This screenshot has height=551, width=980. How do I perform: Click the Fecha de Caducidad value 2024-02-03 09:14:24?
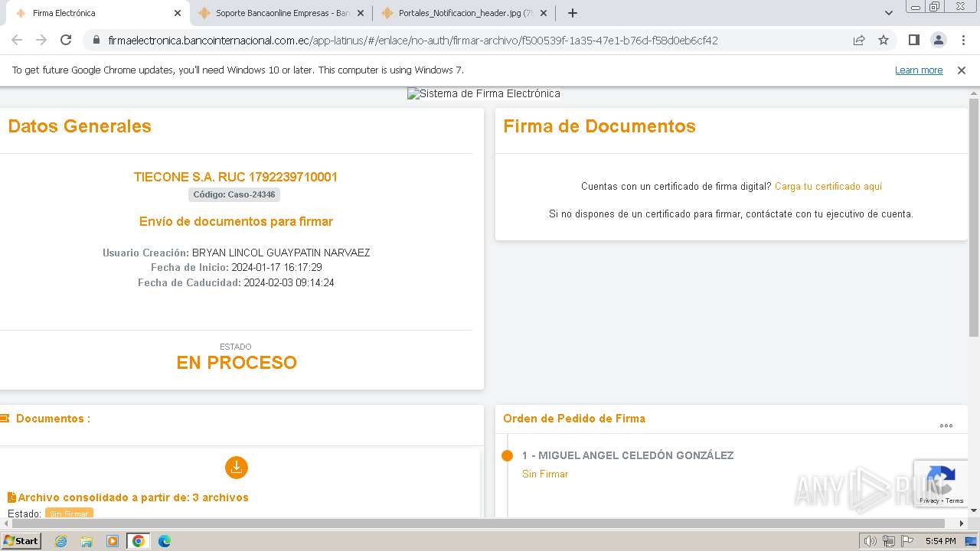tap(289, 282)
